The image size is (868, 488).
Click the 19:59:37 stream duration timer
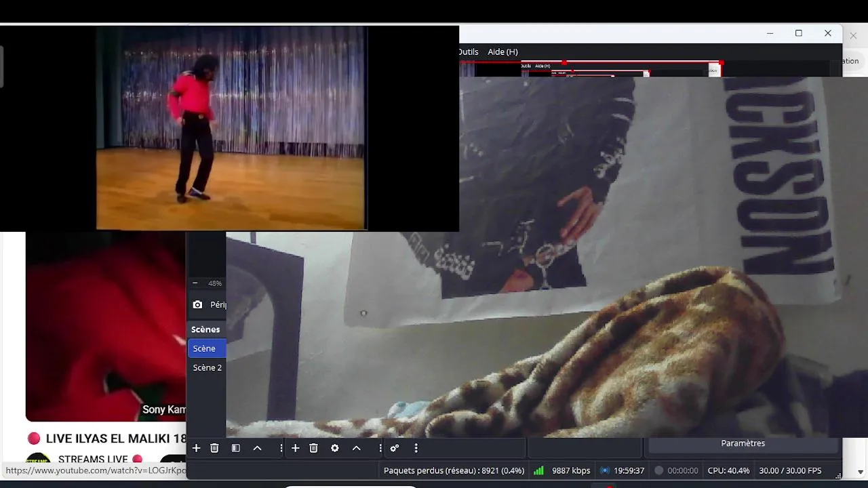point(629,470)
